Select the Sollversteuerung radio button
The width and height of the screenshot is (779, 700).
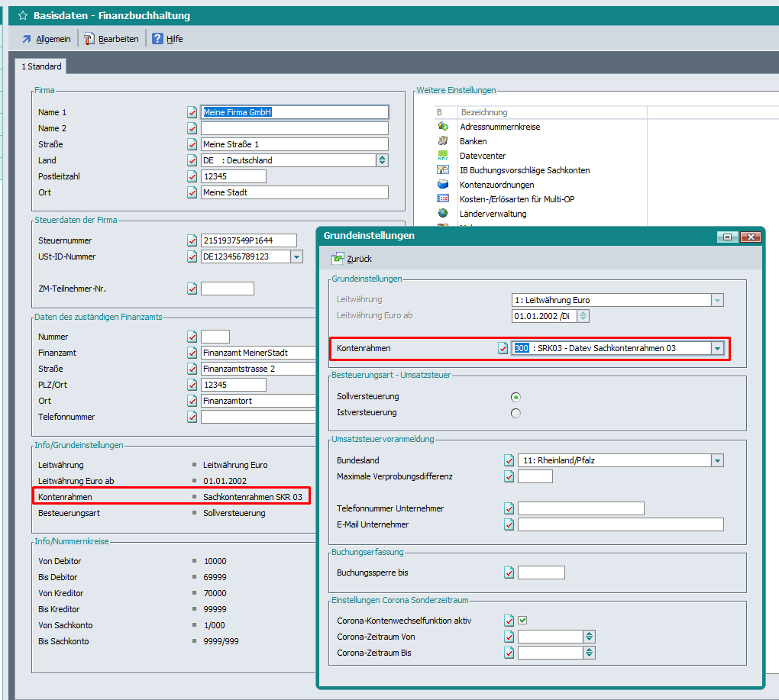click(516, 397)
